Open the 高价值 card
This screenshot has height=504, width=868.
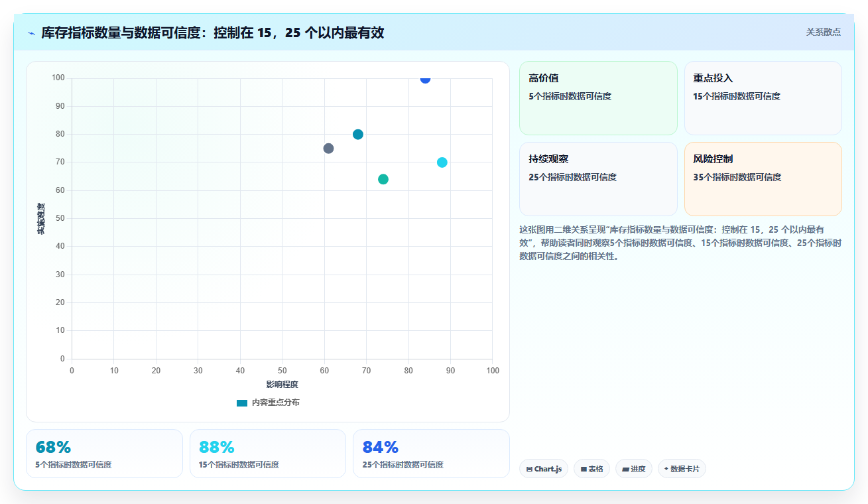tap(598, 98)
